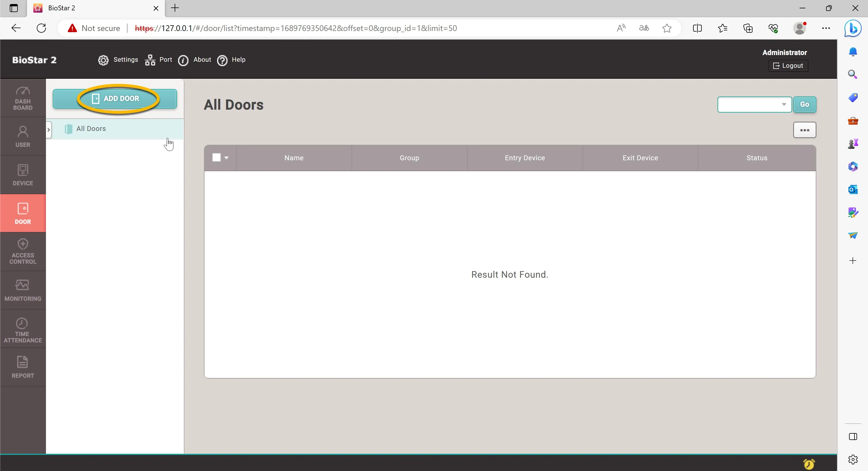
Task: Add this page to favorites star icon
Action: pos(667,28)
